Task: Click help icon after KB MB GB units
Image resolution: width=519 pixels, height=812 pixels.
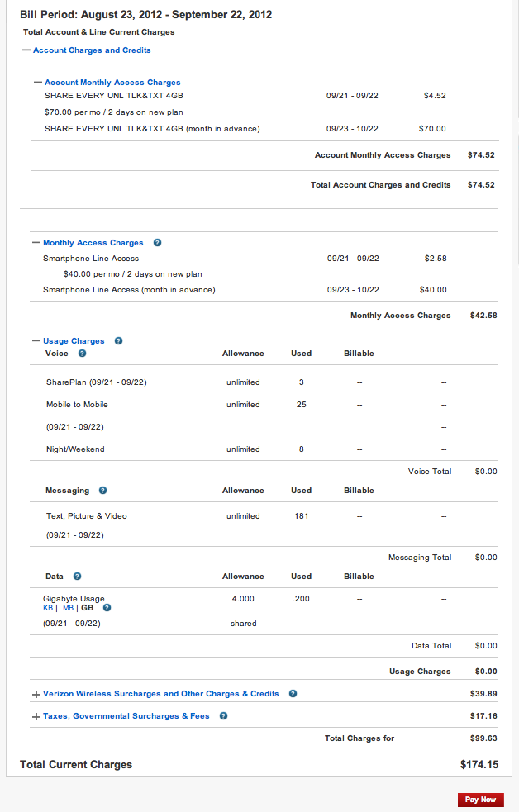Action: pos(107,608)
